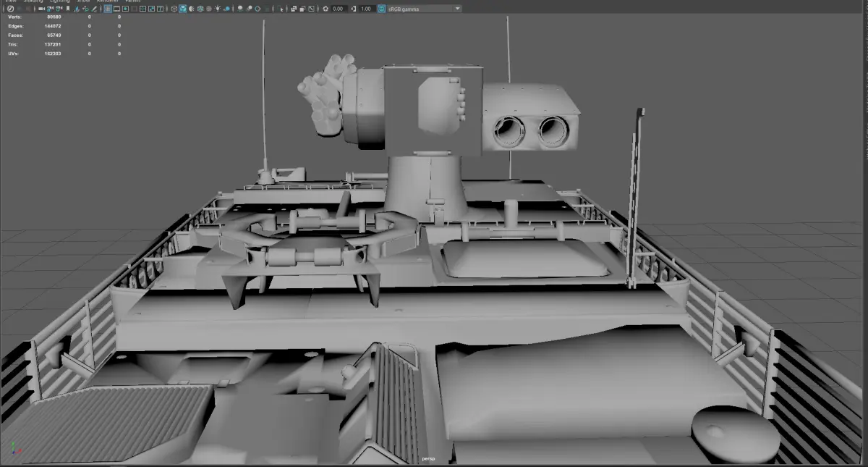Open the Shading panel menu
868x467 pixels.
click(x=33, y=1)
